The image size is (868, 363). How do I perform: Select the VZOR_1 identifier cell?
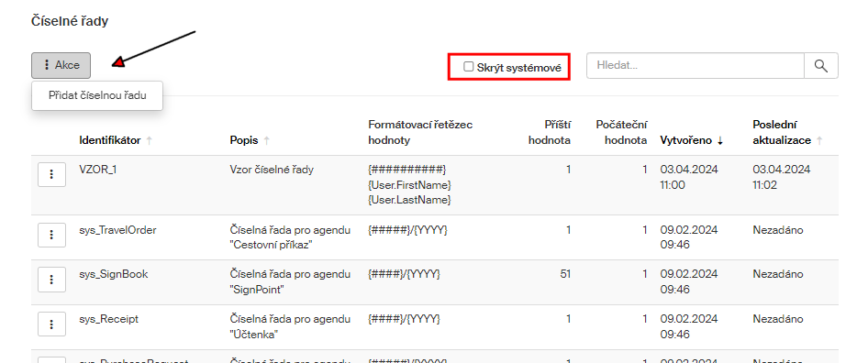[x=98, y=170]
